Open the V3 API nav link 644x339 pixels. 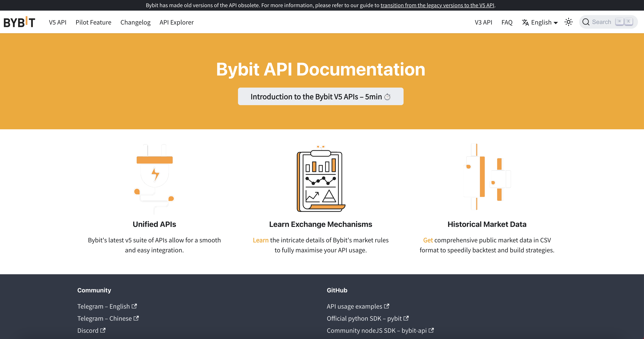(483, 22)
